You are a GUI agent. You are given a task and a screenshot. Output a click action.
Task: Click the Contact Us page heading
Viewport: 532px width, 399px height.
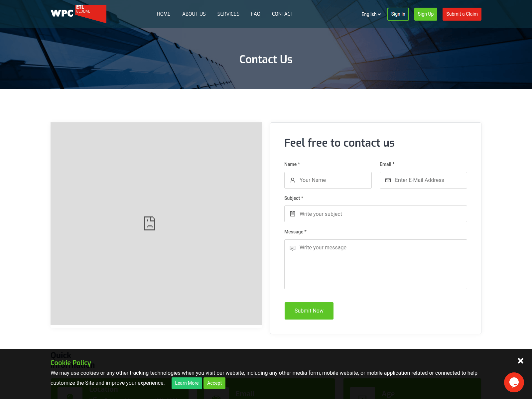tap(266, 59)
